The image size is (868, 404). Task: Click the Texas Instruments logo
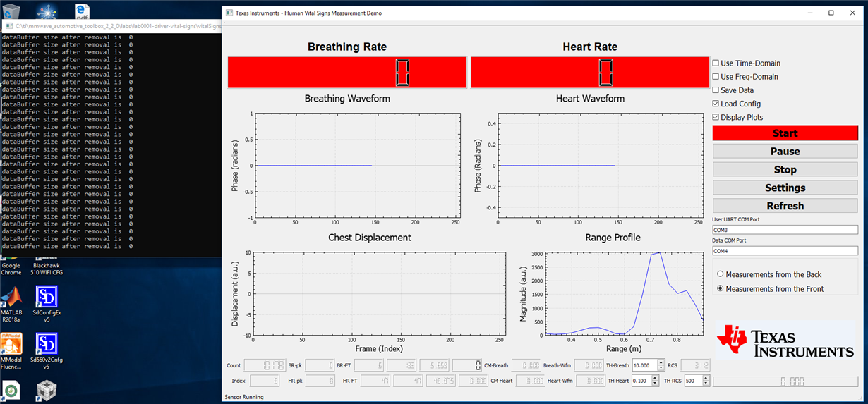coord(785,343)
